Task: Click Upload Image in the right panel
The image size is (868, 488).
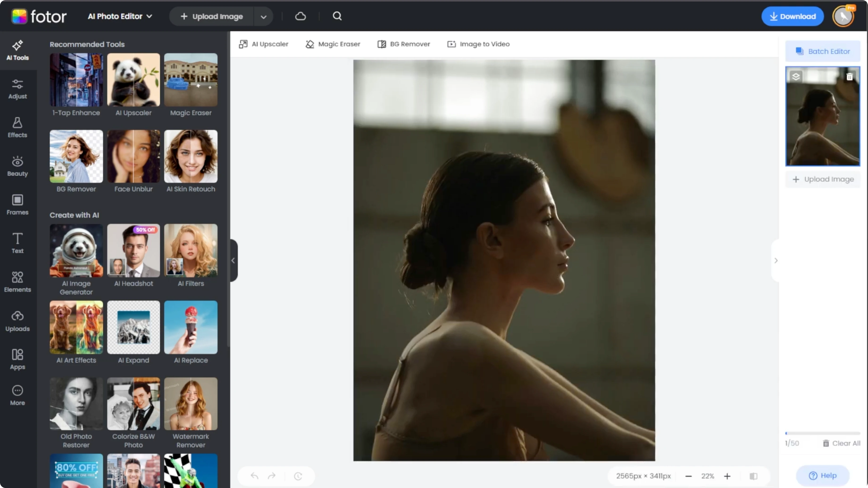Action: pyautogui.click(x=822, y=179)
